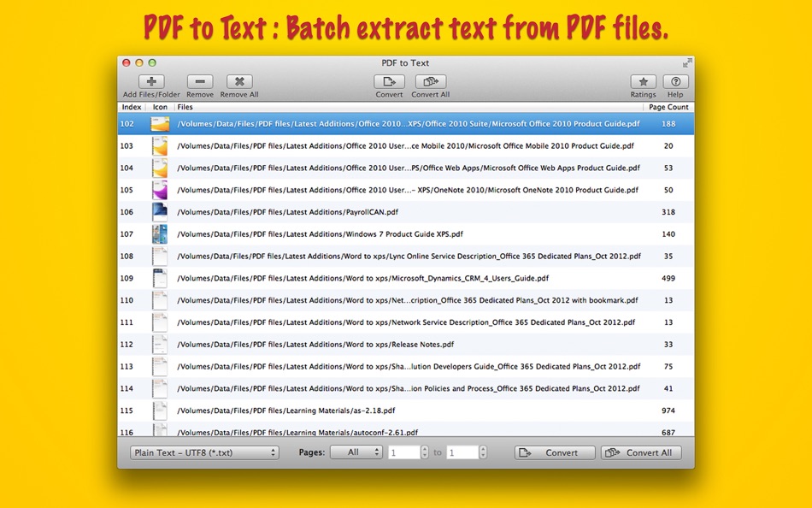812x508 pixels.
Task: Click the toolbar Convert icon
Action: tap(389, 81)
